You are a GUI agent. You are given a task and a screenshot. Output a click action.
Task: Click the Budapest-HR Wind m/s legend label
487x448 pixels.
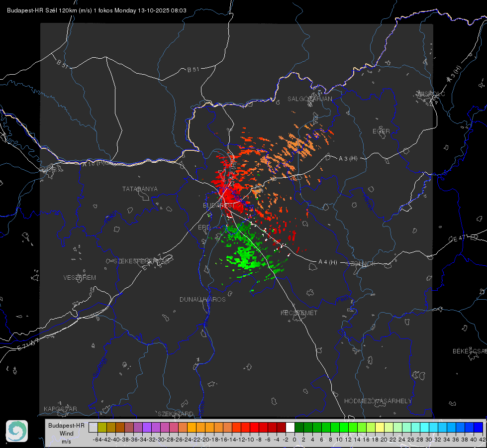[x=66, y=433]
